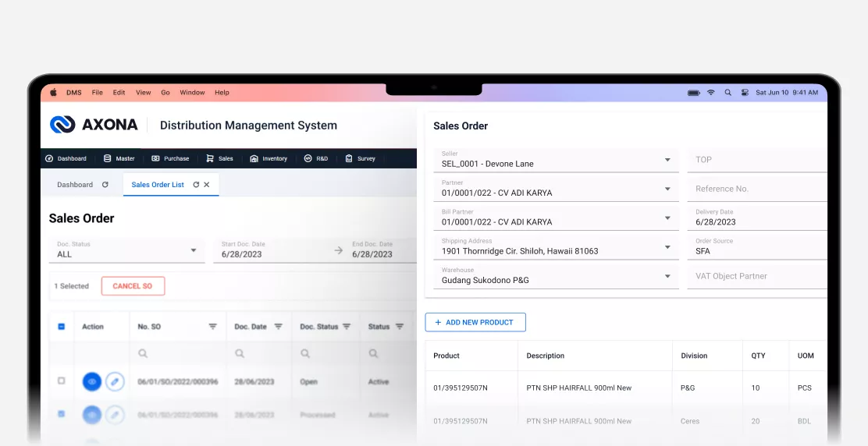
Task: Click the filter icon in Doc. Date column
Action: (x=278, y=327)
